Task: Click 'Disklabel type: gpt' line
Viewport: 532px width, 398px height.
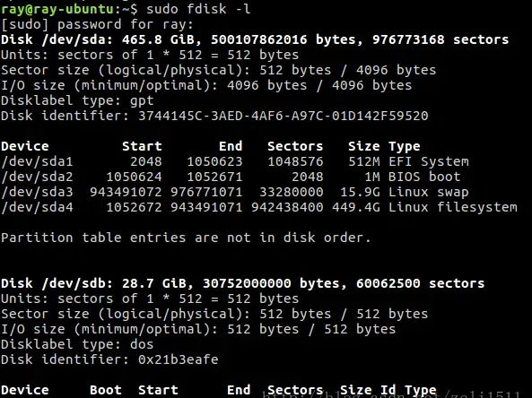Action: point(77,100)
